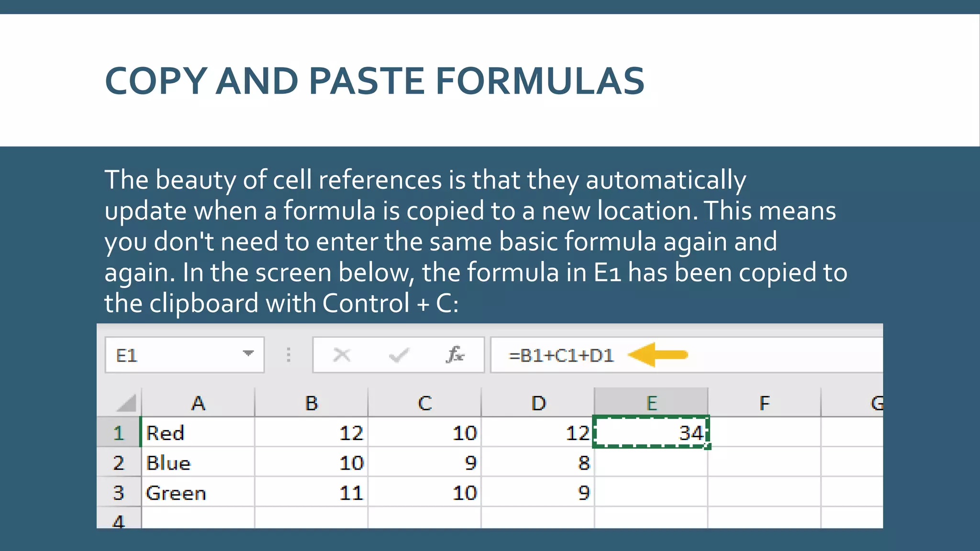Select column A header
This screenshot has width=980, height=551.
click(198, 403)
